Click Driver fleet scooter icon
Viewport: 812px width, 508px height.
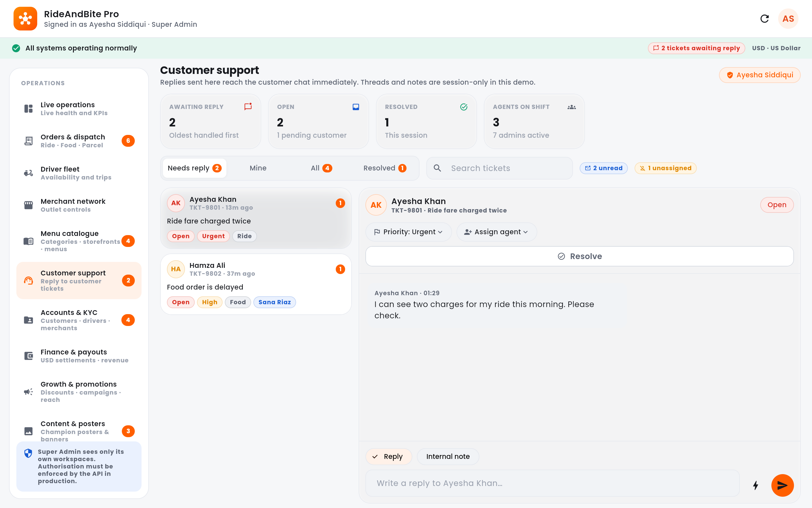[x=28, y=173]
